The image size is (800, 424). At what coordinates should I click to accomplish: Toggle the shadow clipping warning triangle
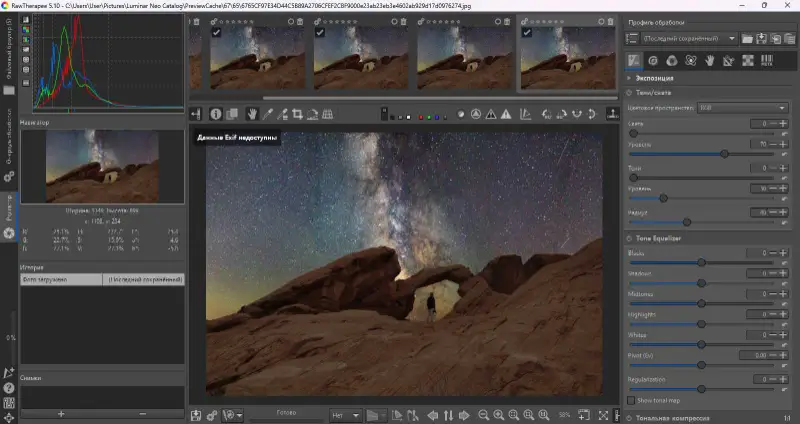point(491,114)
